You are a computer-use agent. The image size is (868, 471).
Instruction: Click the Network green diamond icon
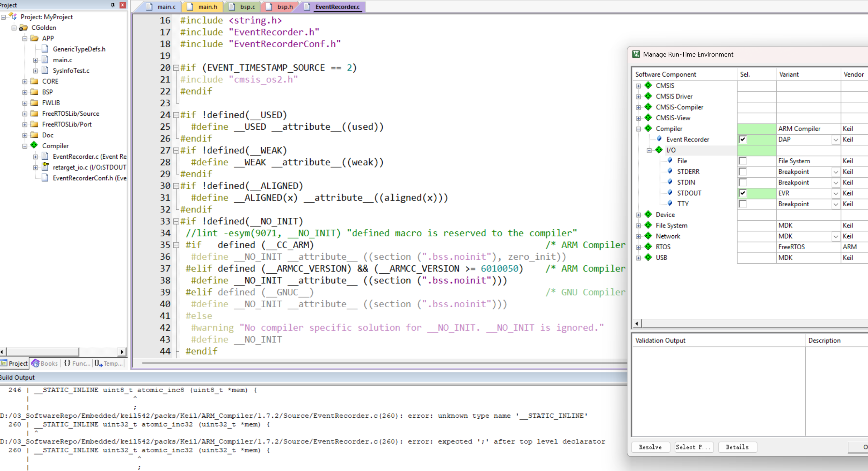click(648, 236)
